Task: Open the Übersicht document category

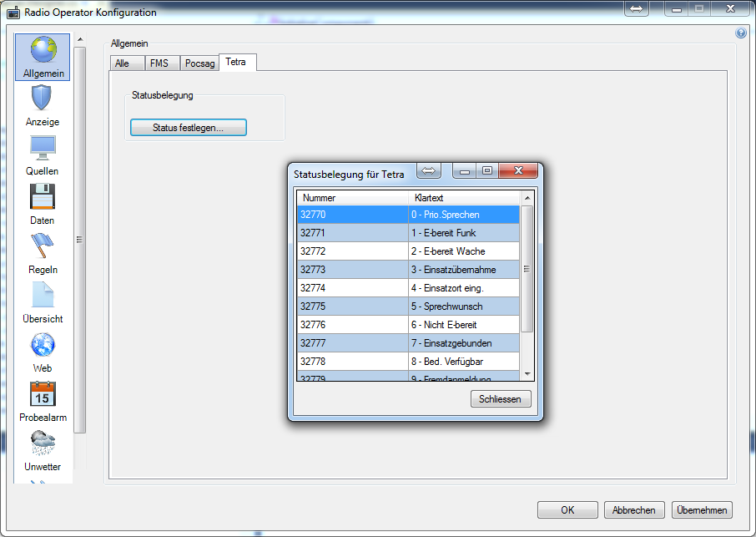Action: coord(42,302)
